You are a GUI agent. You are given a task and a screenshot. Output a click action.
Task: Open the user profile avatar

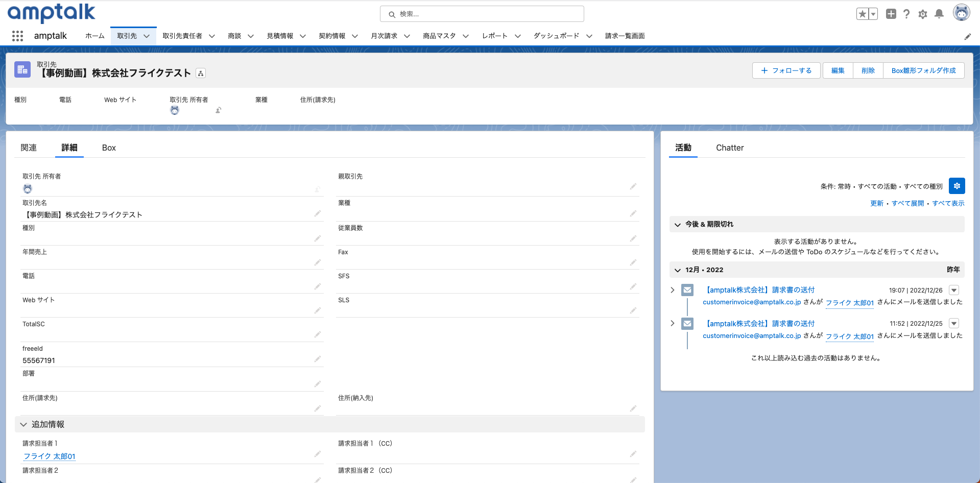coord(962,13)
